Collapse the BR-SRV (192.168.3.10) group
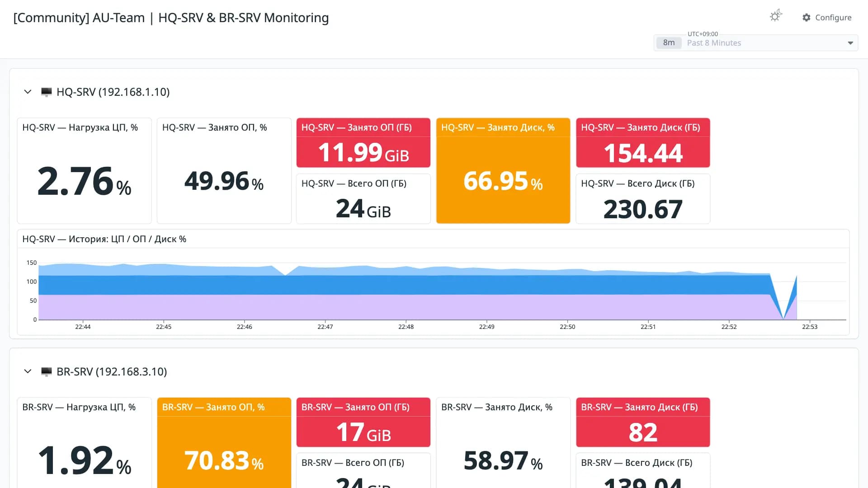The image size is (868, 488). point(28,371)
